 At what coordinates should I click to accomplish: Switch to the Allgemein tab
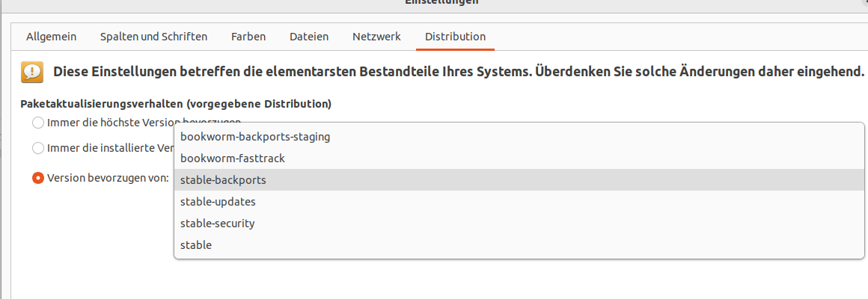coord(52,37)
